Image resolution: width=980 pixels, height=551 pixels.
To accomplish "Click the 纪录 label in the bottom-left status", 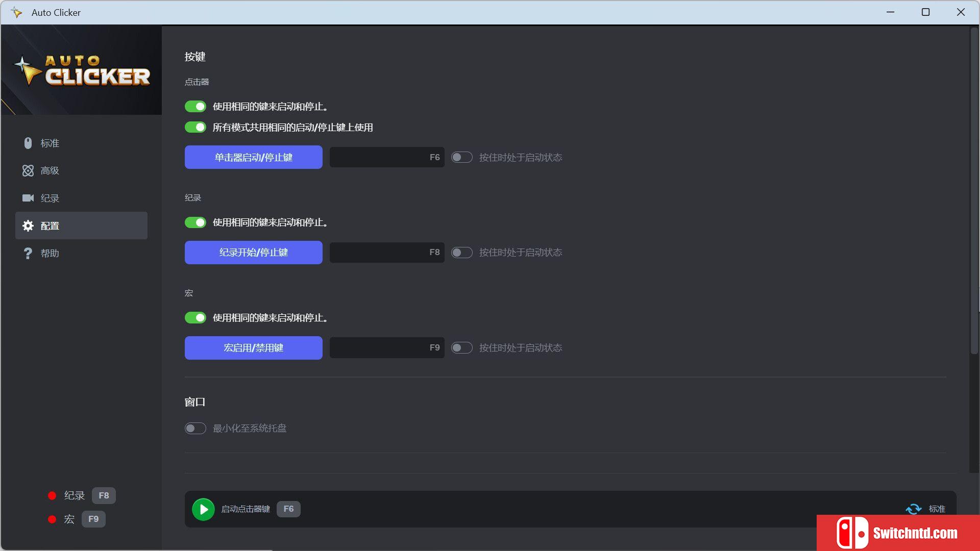I will pos(75,495).
